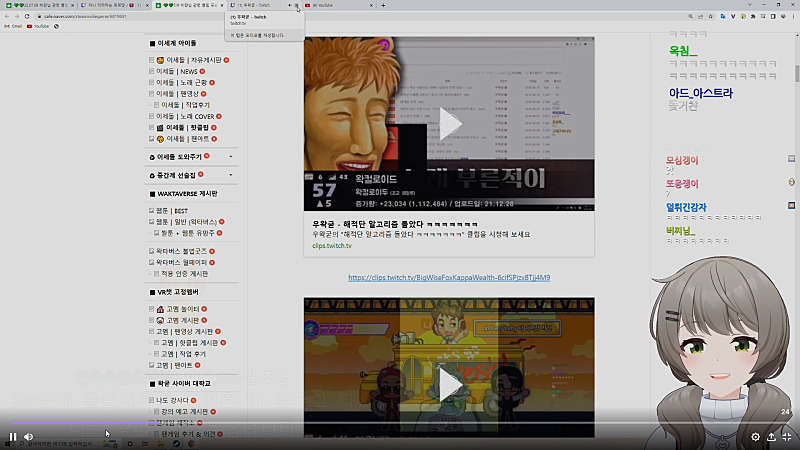Click chat username 옥침_

click(683, 51)
